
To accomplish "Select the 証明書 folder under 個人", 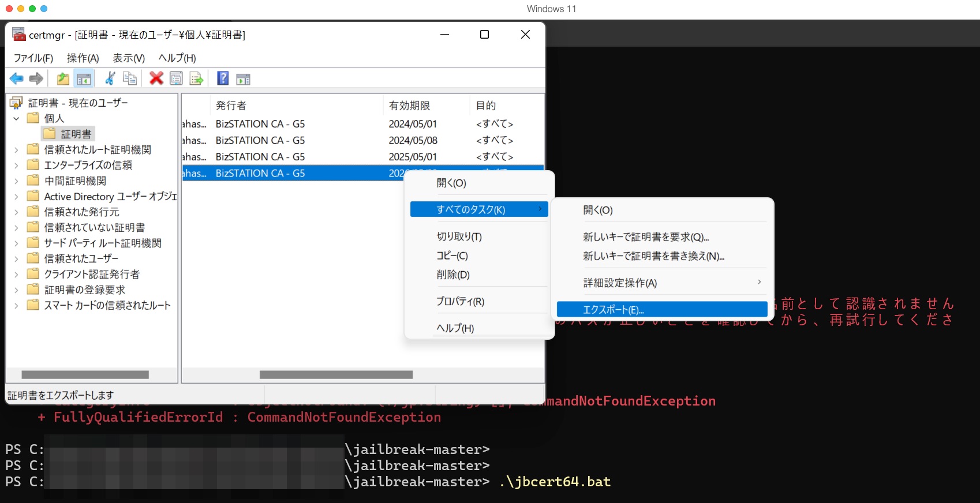I will pos(69,134).
